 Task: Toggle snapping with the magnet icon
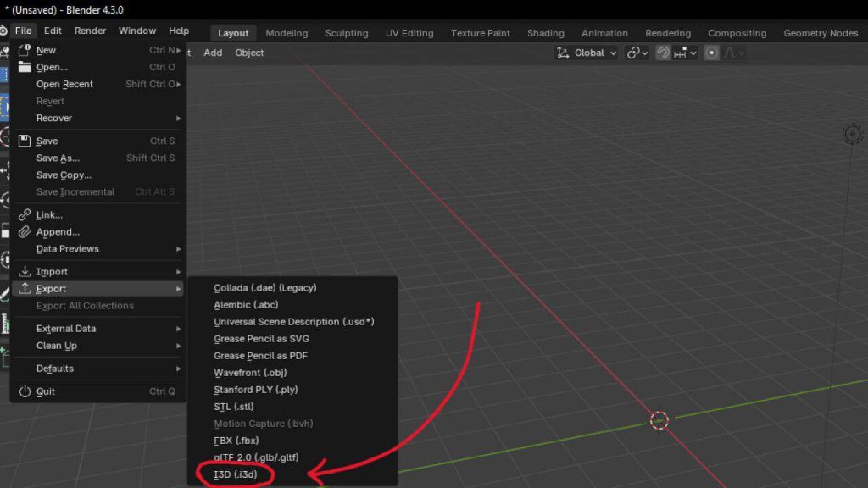(x=663, y=53)
